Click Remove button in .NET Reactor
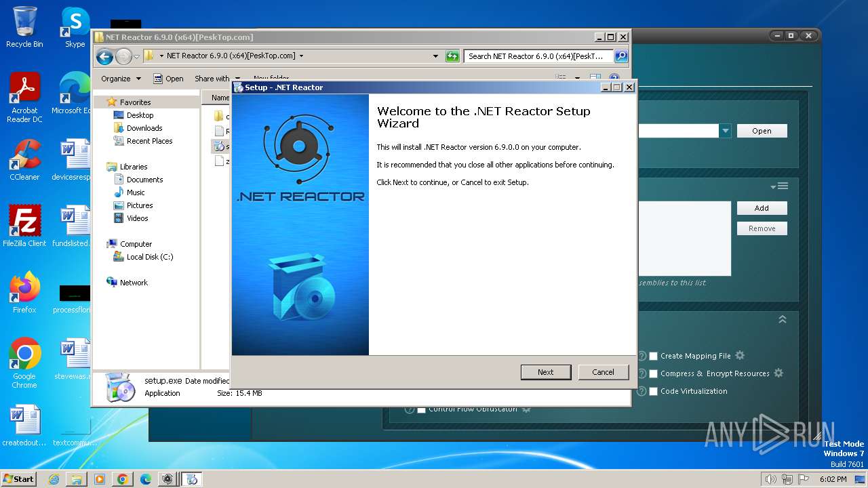868x488 pixels. point(762,228)
